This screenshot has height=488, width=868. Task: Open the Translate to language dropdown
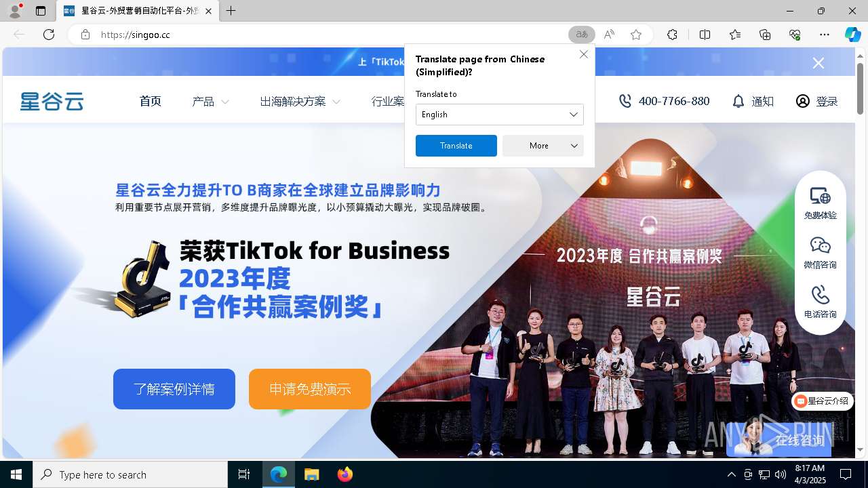pyautogui.click(x=500, y=115)
